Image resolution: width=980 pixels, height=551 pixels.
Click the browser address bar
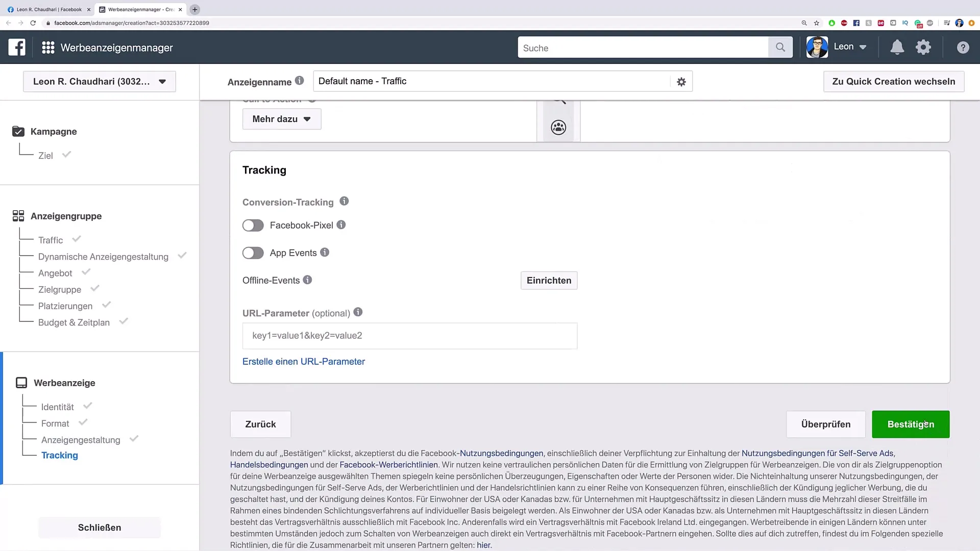tap(419, 23)
